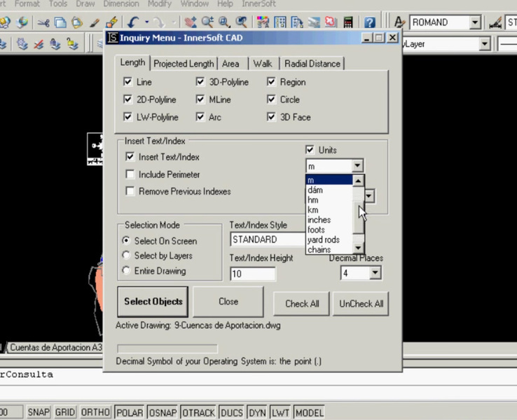Click the Zoom Previous icon
The width and height of the screenshot is (517, 420).
[242, 22]
